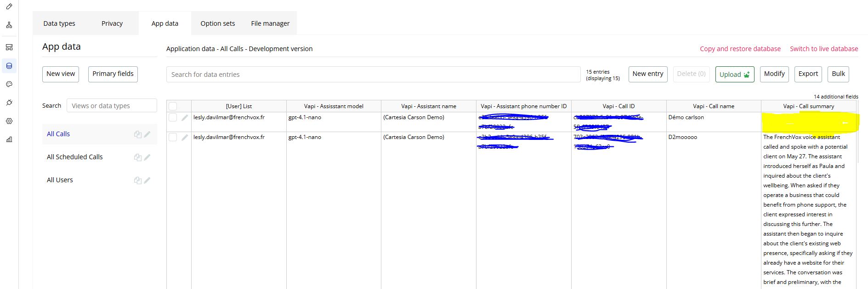
Task: Focus the Search for data entries field
Action: [373, 75]
